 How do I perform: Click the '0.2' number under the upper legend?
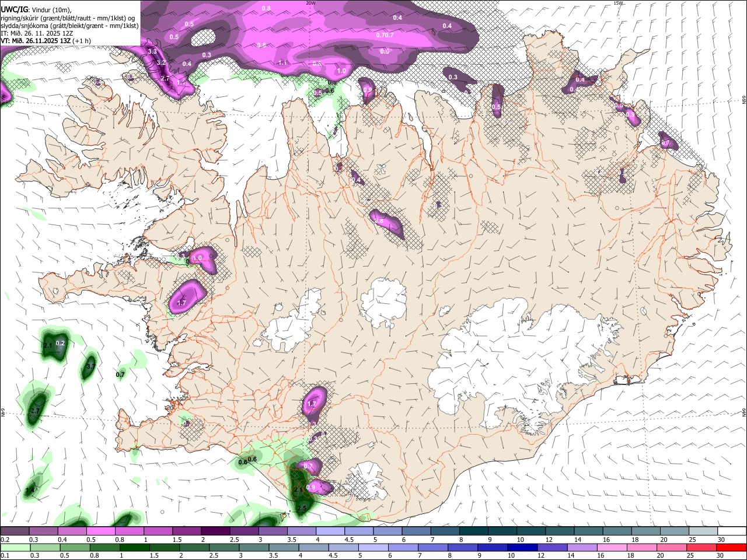(5, 540)
